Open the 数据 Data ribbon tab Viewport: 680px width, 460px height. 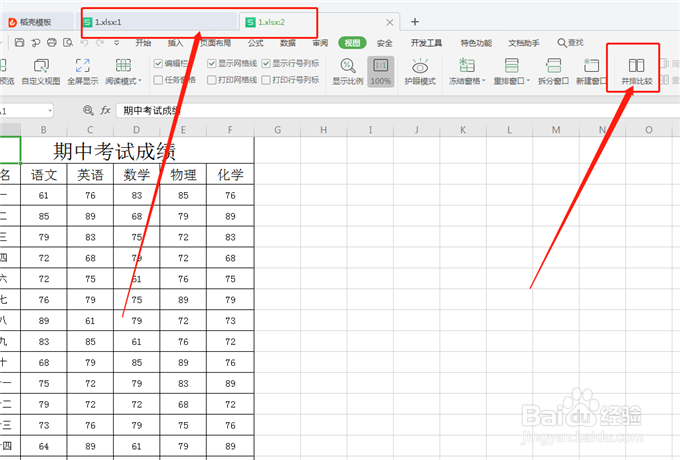pyautogui.click(x=288, y=43)
